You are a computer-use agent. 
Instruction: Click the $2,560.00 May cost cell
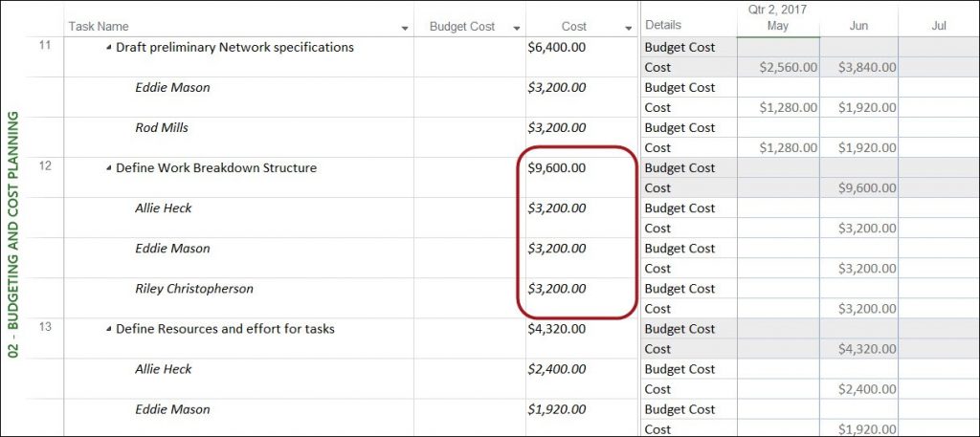click(778, 68)
